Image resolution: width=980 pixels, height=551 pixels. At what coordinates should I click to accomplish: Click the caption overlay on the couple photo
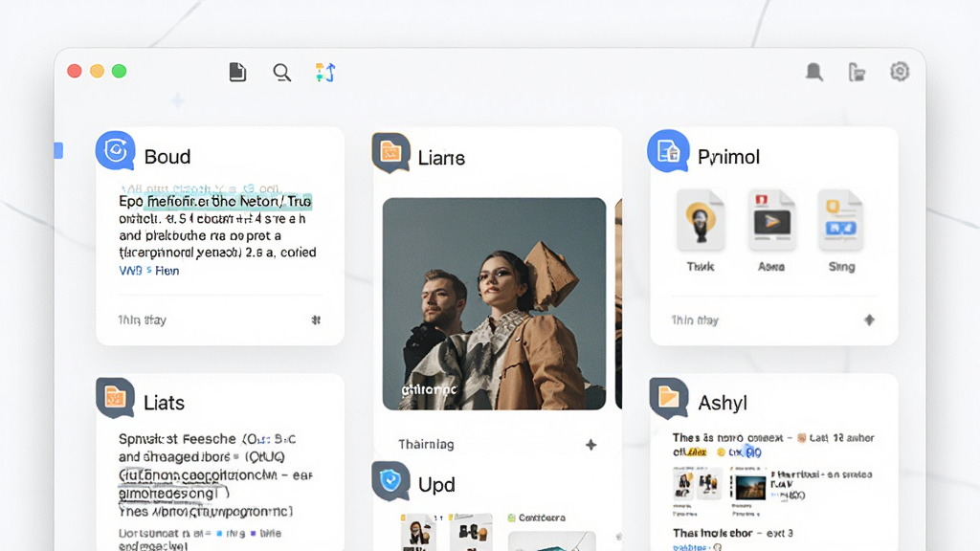(x=429, y=390)
